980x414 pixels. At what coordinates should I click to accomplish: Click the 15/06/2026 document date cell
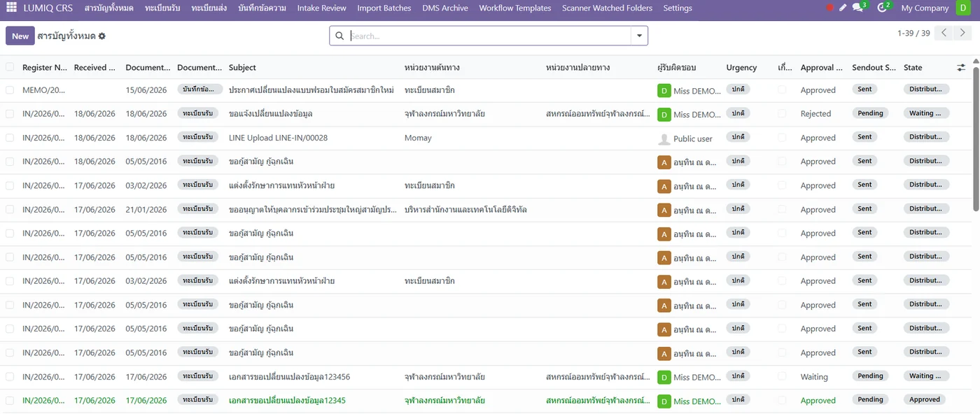[146, 90]
